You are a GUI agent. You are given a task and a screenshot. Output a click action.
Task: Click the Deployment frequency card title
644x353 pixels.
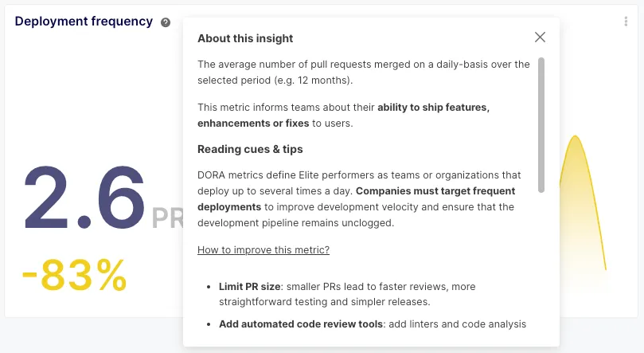tap(84, 22)
